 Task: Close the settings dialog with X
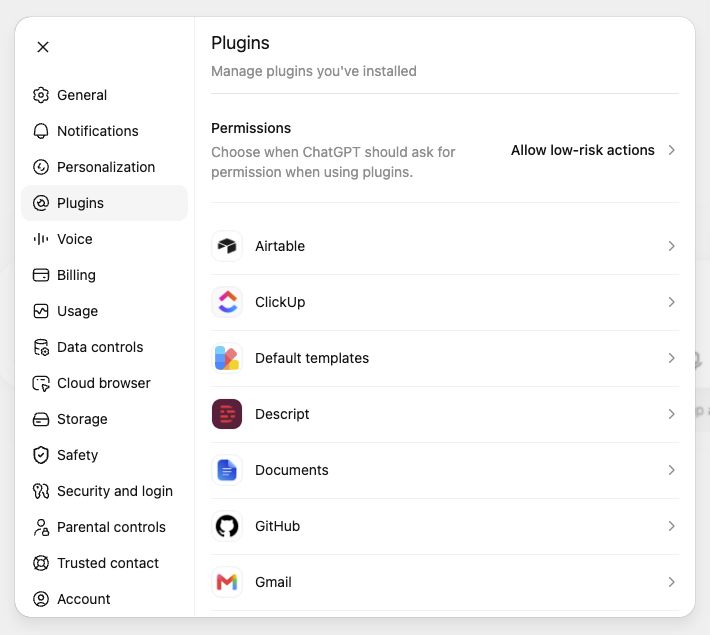43,47
